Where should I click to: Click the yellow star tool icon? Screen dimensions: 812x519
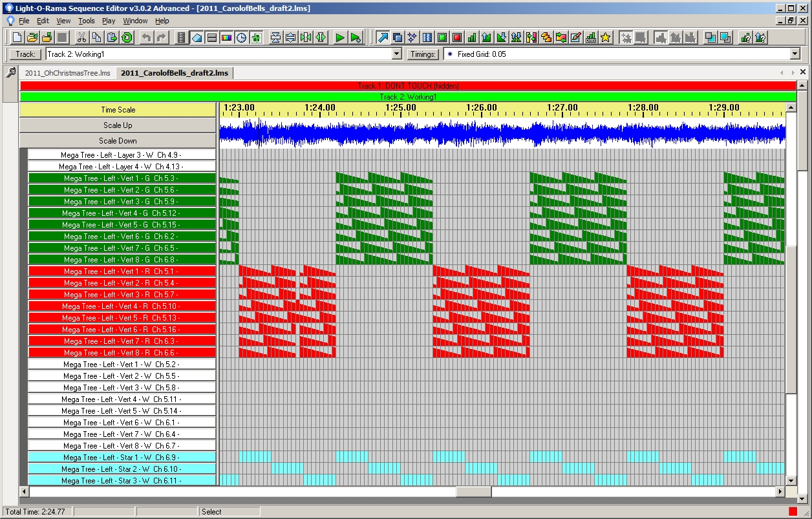point(605,37)
